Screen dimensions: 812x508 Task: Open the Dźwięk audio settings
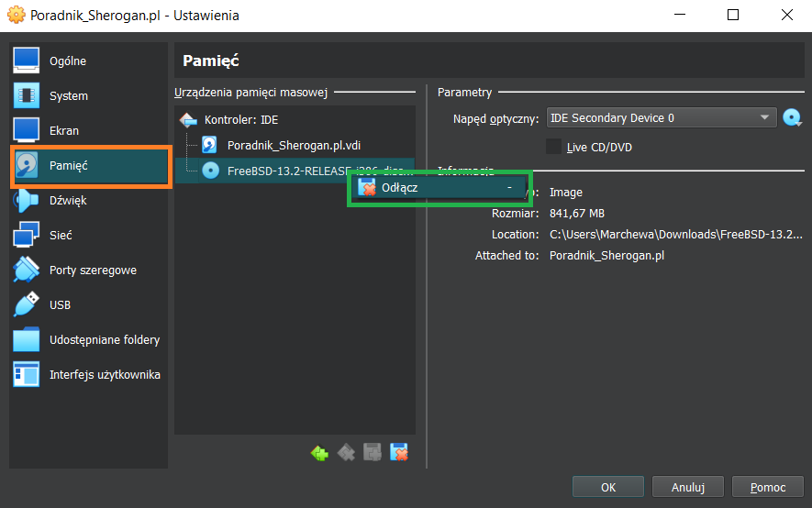[x=67, y=201]
